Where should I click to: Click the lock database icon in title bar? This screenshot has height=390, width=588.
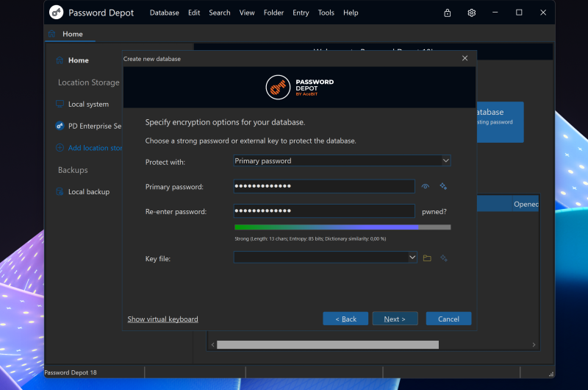tap(448, 13)
